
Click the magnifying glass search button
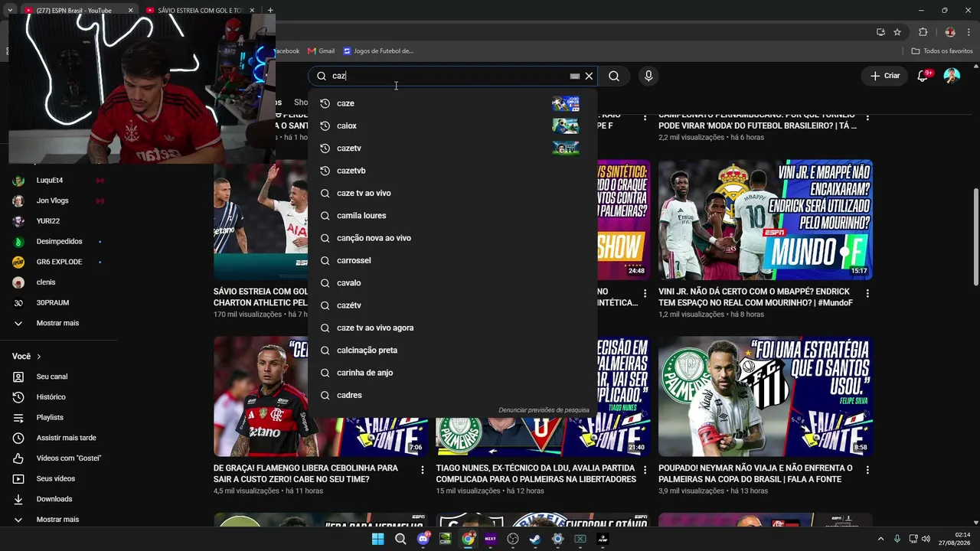614,76
